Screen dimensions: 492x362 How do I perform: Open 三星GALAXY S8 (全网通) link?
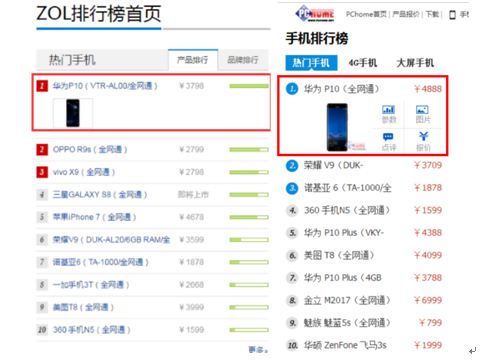100,195
